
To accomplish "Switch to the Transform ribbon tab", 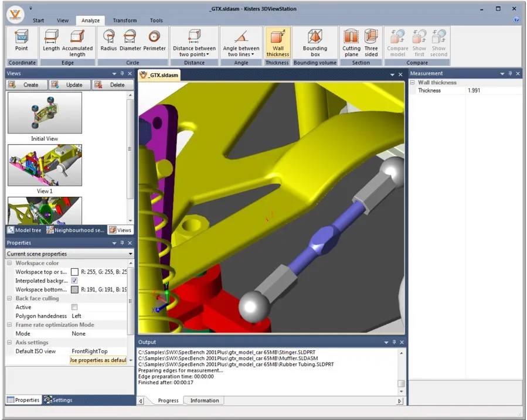I will click(124, 20).
